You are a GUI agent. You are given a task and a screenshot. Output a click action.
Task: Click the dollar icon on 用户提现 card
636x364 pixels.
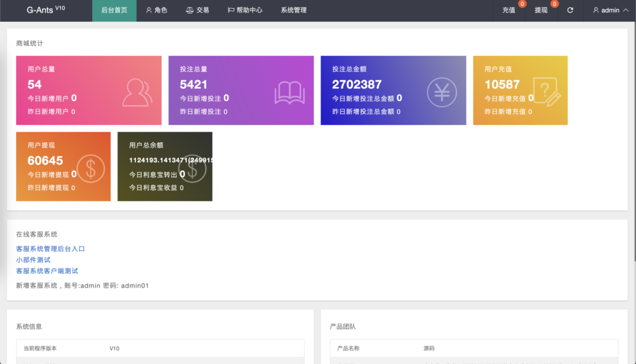[x=91, y=168]
